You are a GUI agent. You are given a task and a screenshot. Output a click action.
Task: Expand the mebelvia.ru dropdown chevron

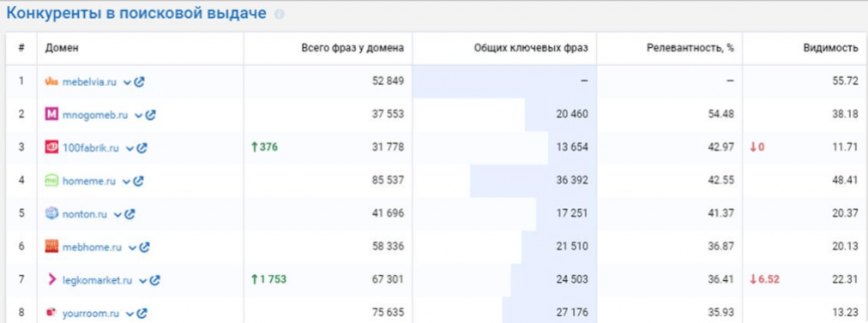[x=127, y=82]
